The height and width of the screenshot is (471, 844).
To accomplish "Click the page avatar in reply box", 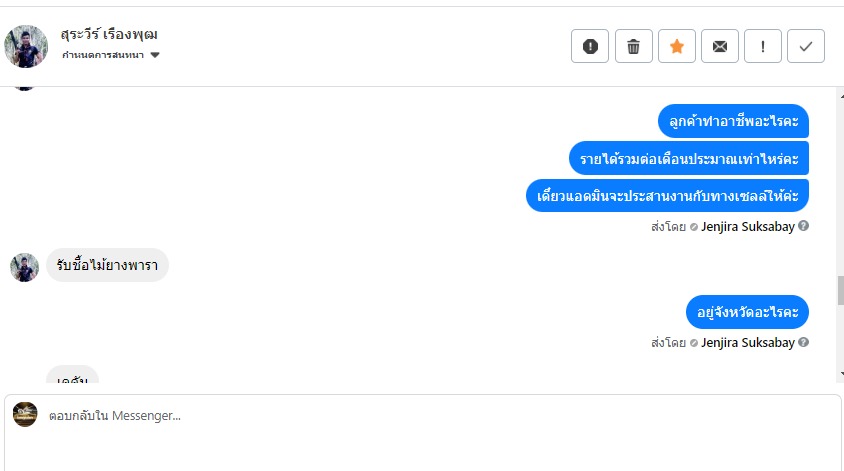I will 25,414.
